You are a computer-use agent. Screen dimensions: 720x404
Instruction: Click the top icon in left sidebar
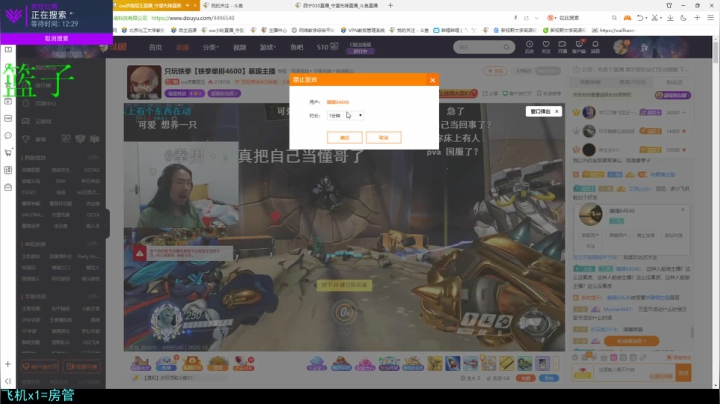click(x=8, y=49)
